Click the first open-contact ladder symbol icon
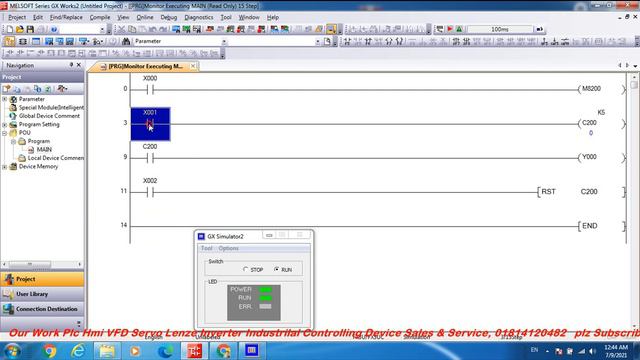The width and height of the screenshot is (640, 360). point(347,41)
